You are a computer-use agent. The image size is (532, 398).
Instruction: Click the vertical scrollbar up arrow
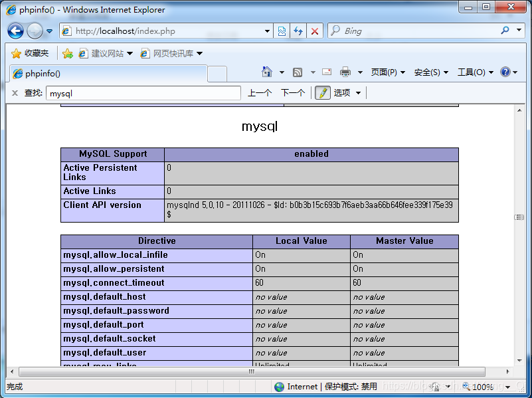[519, 110]
